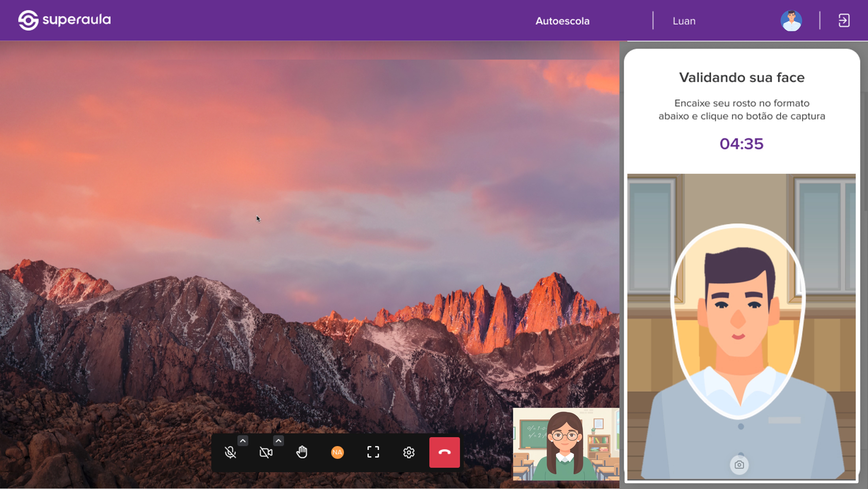Screen dimensions: 868x489
Task: Click the Luan username in the header
Action: pyautogui.click(x=684, y=21)
